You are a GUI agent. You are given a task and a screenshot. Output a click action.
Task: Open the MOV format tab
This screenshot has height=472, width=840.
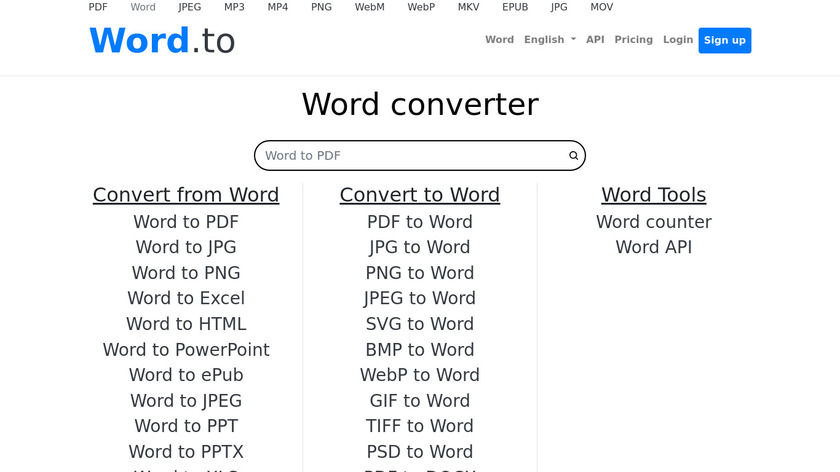[x=602, y=7]
